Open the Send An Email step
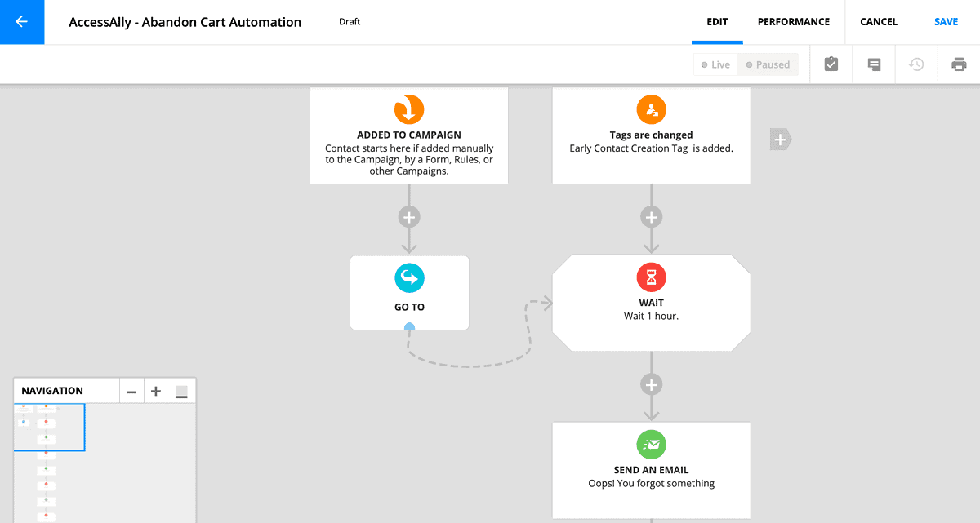 [651, 470]
